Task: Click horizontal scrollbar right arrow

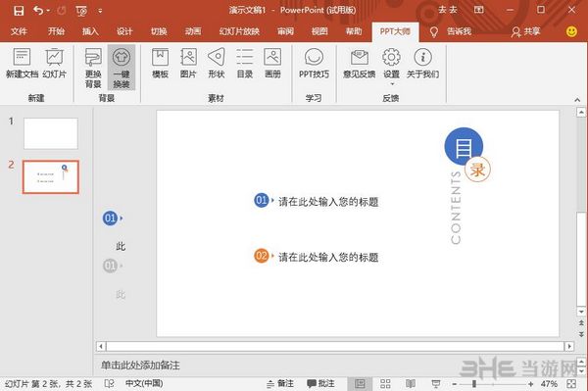Action: click(x=569, y=346)
